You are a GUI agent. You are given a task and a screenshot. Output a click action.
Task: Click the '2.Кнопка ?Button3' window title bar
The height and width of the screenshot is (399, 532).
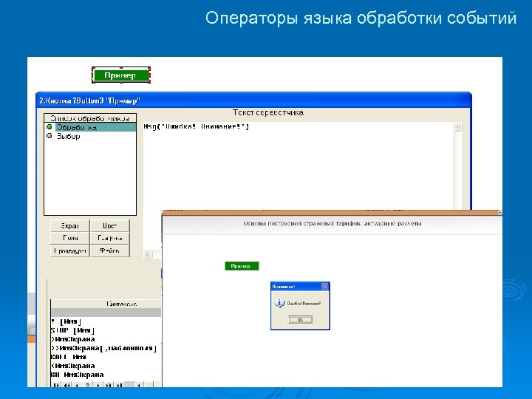tap(253, 100)
